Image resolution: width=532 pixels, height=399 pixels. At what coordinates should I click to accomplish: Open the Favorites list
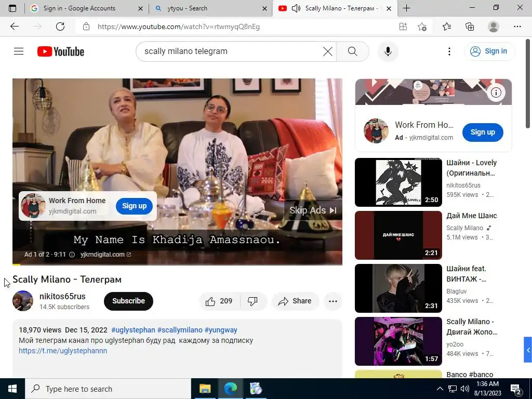447,26
